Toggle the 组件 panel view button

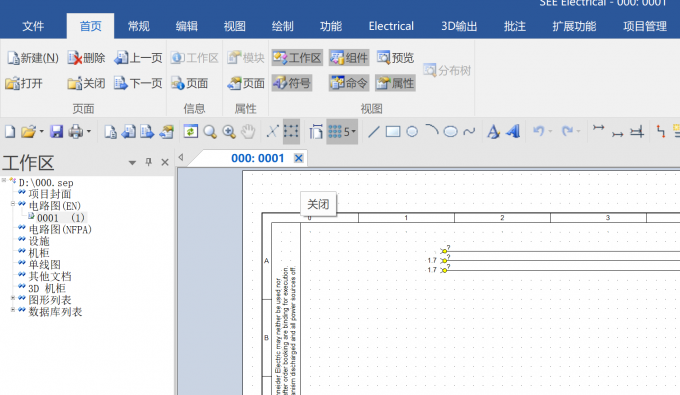point(349,58)
